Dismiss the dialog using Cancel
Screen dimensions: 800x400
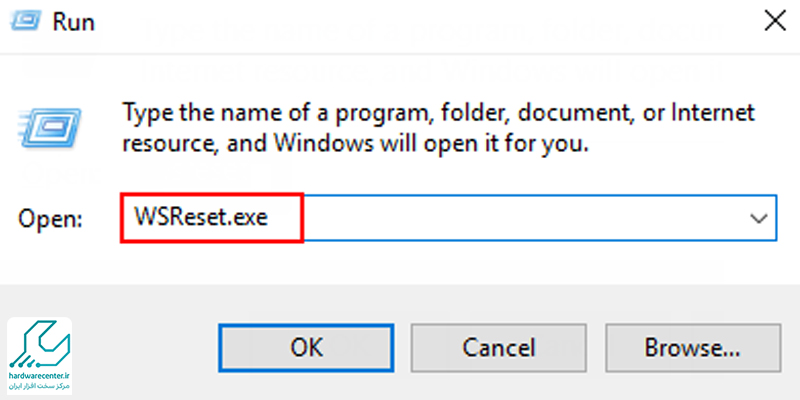click(x=498, y=347)
